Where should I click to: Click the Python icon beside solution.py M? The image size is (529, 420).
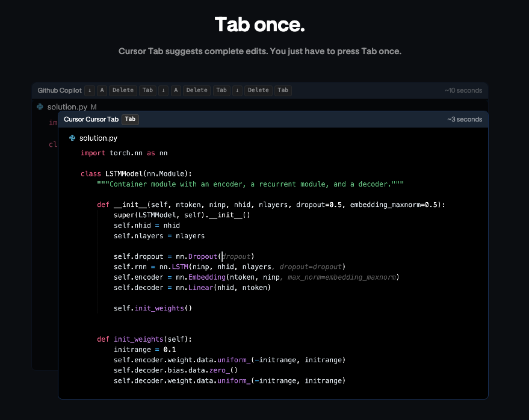click(40, 107)
